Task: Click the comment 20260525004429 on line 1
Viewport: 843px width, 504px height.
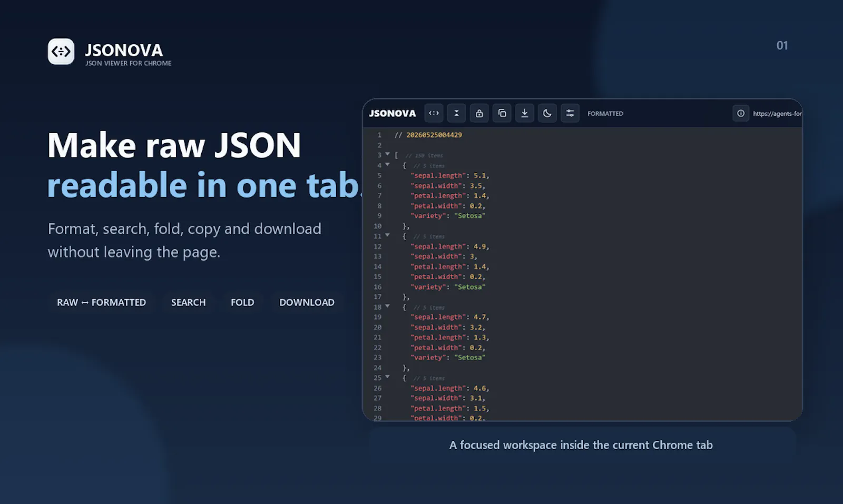Action: click(x=428, y=135)
